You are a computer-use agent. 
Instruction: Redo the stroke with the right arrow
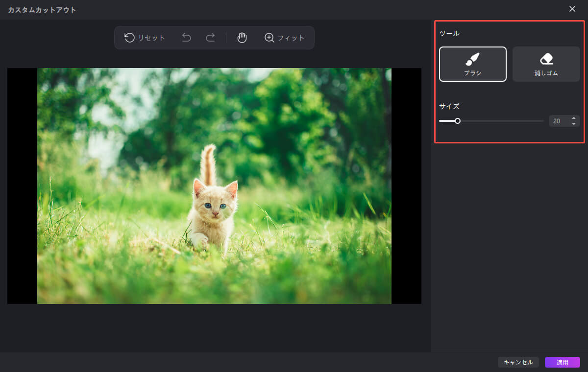click(x=210, y=38)
